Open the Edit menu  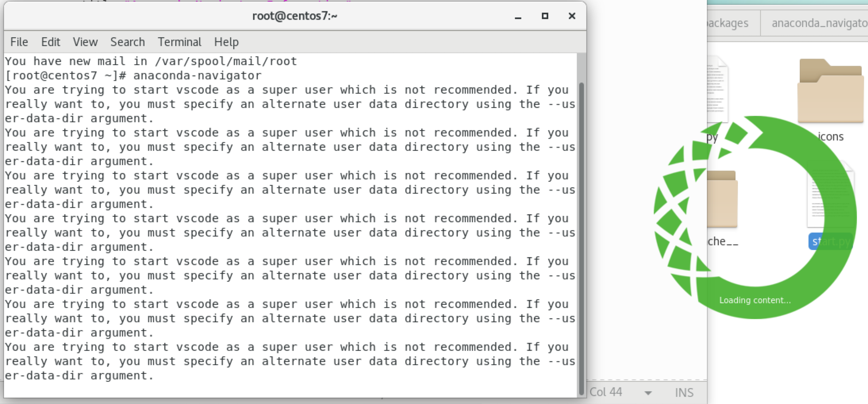click(x=50, y=42)
